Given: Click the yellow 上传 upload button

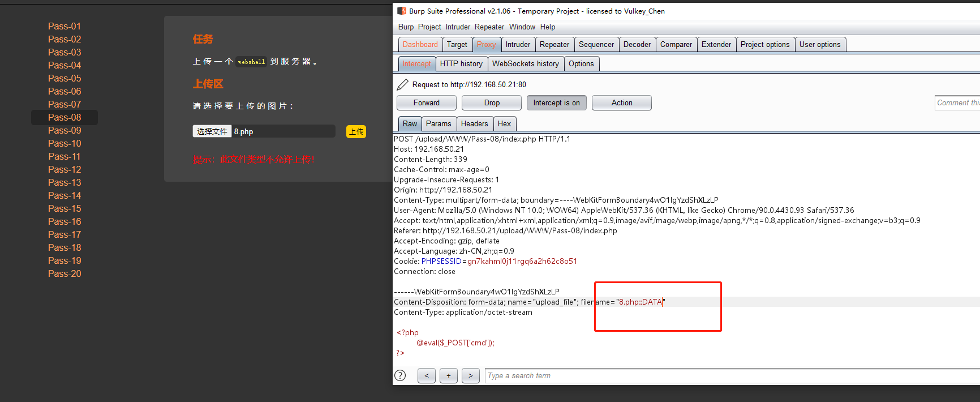Looking at the screenshot, I should [356, 131].
